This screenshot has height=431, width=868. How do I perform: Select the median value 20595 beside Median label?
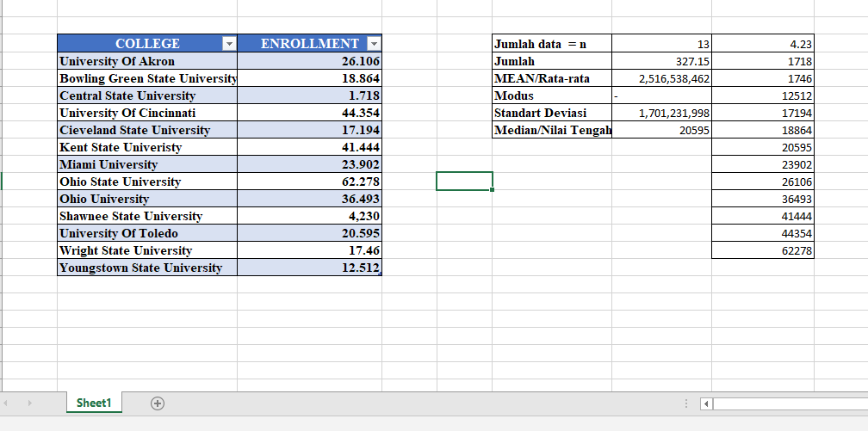click(x=661, y=129)
